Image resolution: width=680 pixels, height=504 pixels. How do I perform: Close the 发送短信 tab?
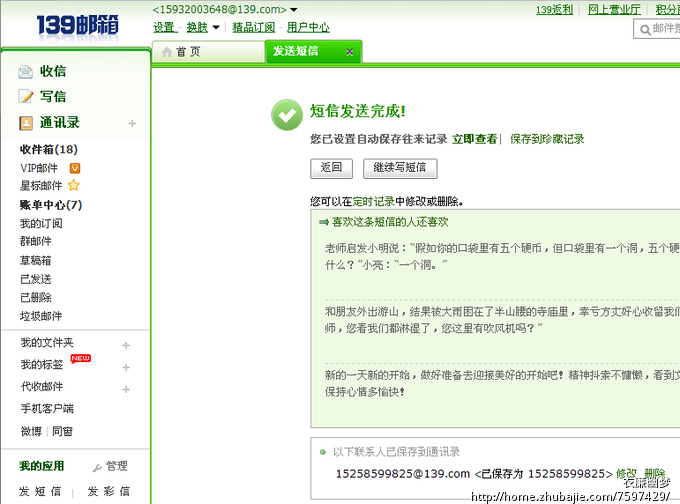[350, 52]
